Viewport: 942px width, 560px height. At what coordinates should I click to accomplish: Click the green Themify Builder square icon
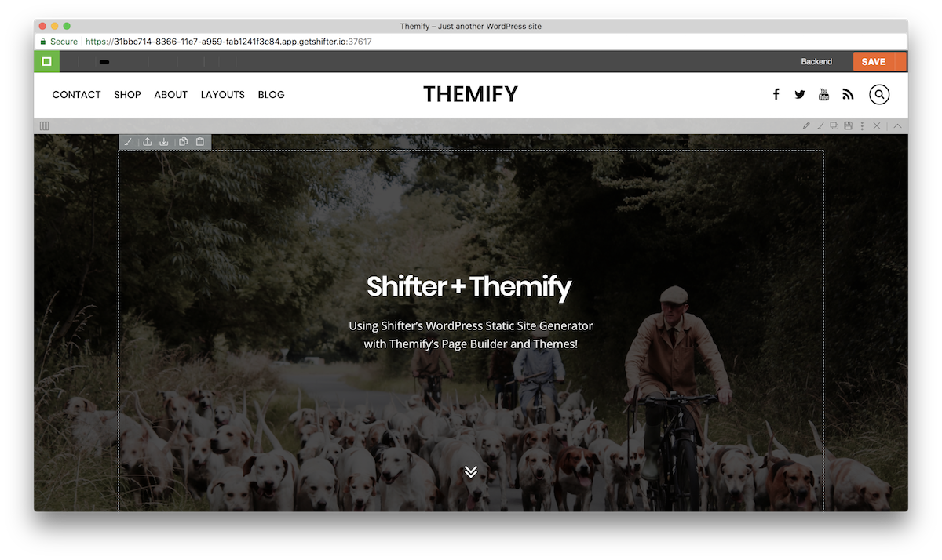point(46,61)
